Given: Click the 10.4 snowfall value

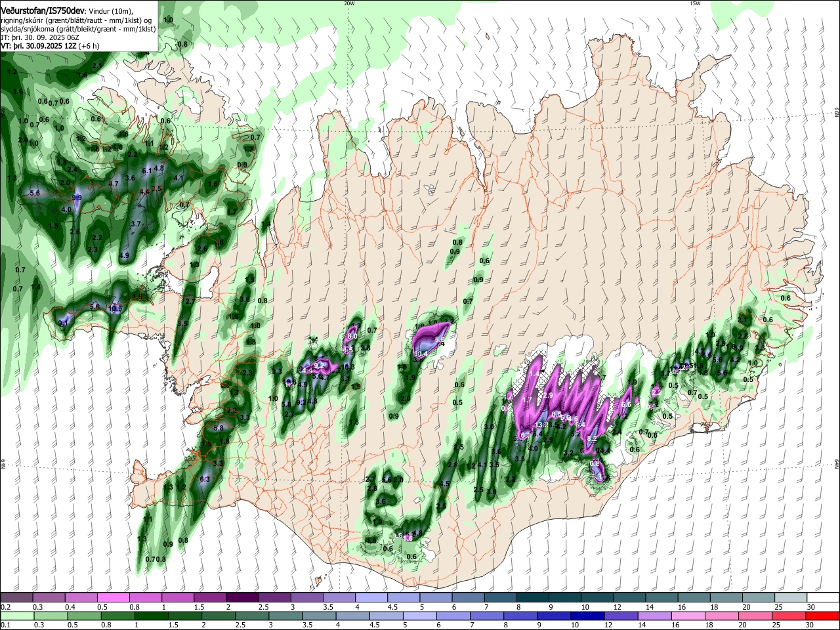Looking at the screenshot, I should (x=421, y=354).
